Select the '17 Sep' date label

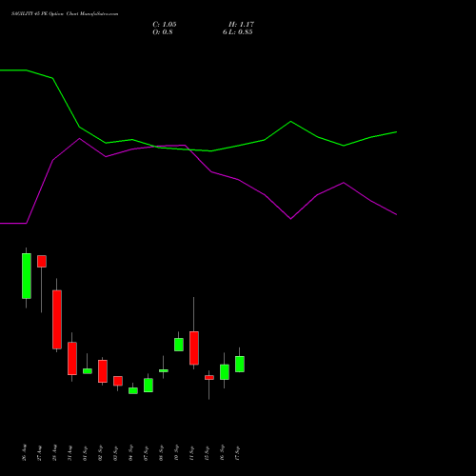click(x=238, y=452)
